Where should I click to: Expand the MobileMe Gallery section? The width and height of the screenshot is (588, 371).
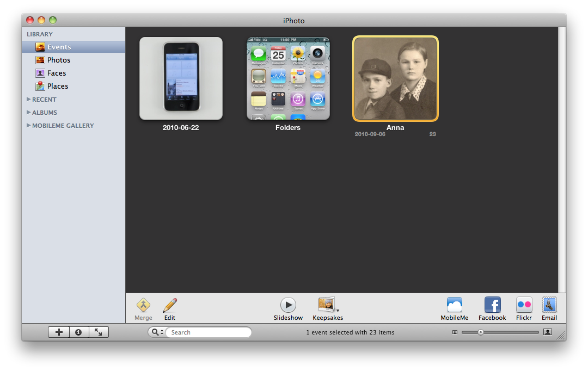(29, 126)
